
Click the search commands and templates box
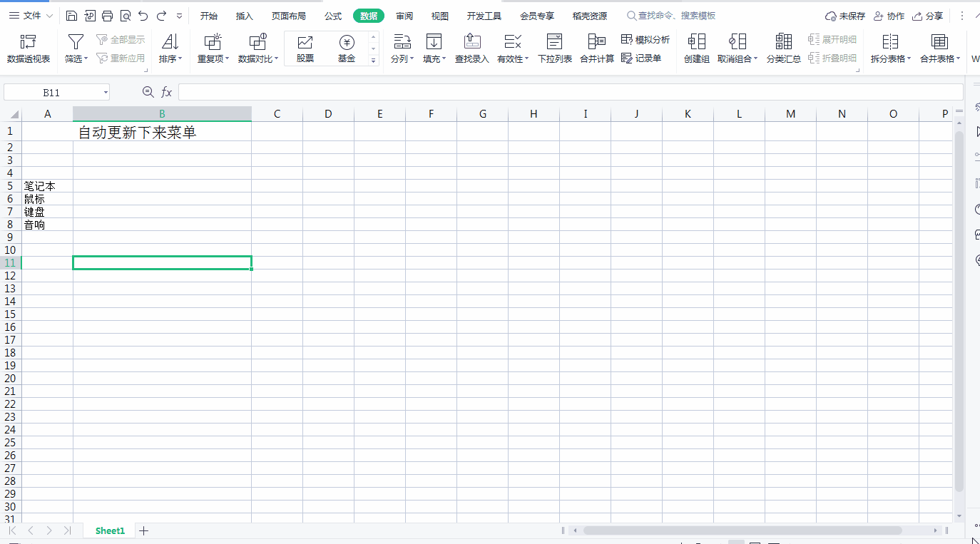(671, 16)
